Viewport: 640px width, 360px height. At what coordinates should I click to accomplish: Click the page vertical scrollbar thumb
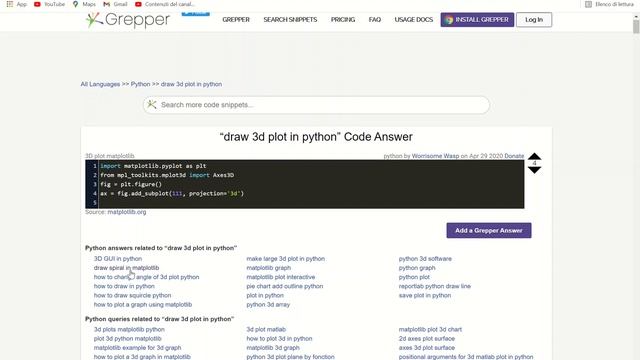(x=636, y=27)
